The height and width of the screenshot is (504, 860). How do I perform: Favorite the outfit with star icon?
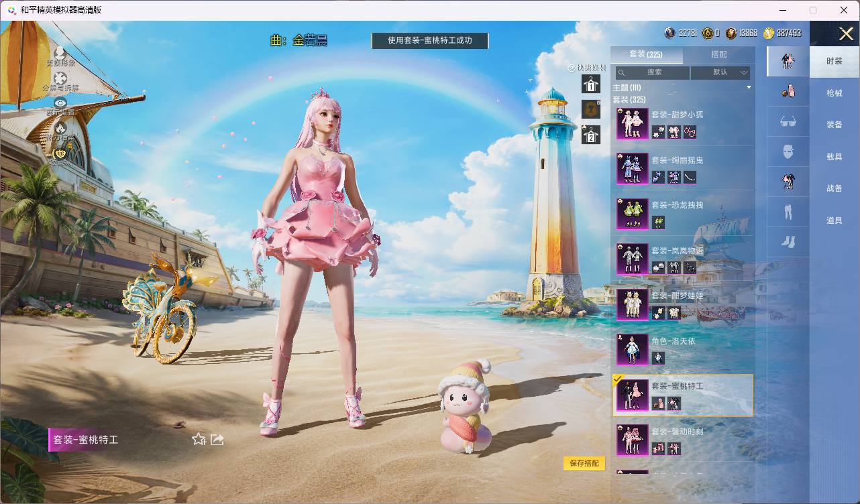tap(199, 440)
